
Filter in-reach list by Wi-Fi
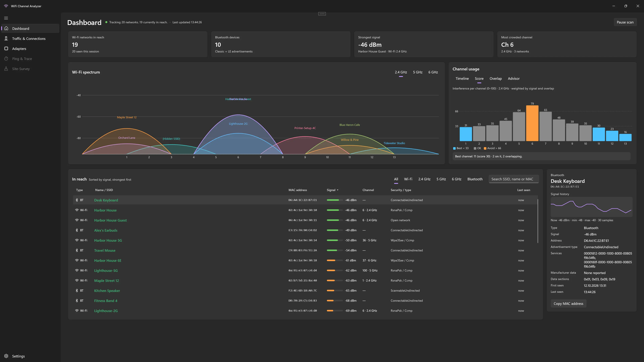(408, 179)
